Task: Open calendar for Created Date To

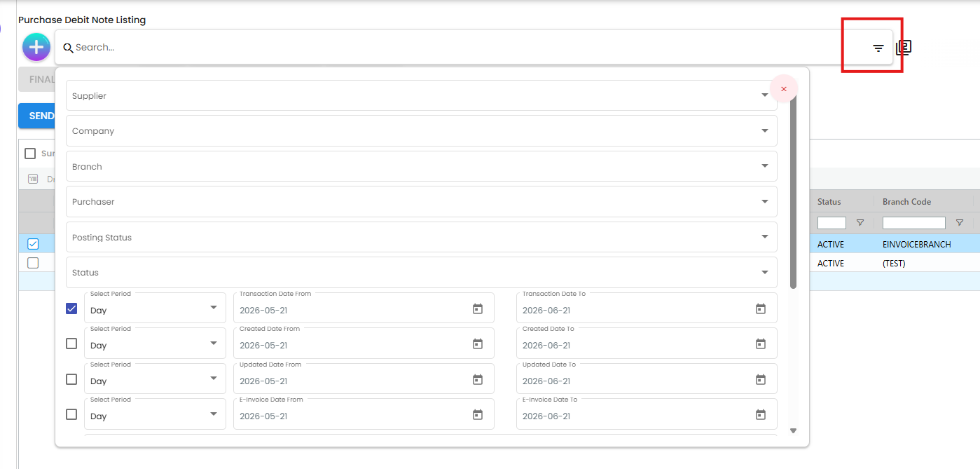Action: point(761,344)
